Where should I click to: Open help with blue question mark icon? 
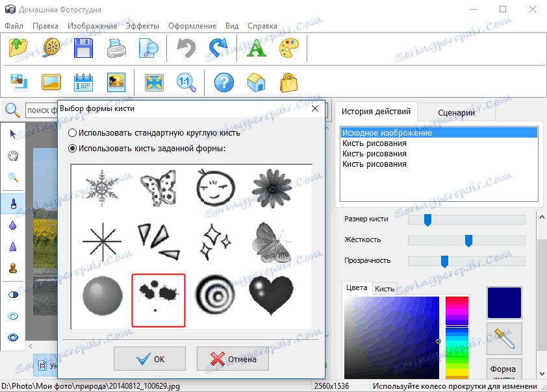[224, 82]
